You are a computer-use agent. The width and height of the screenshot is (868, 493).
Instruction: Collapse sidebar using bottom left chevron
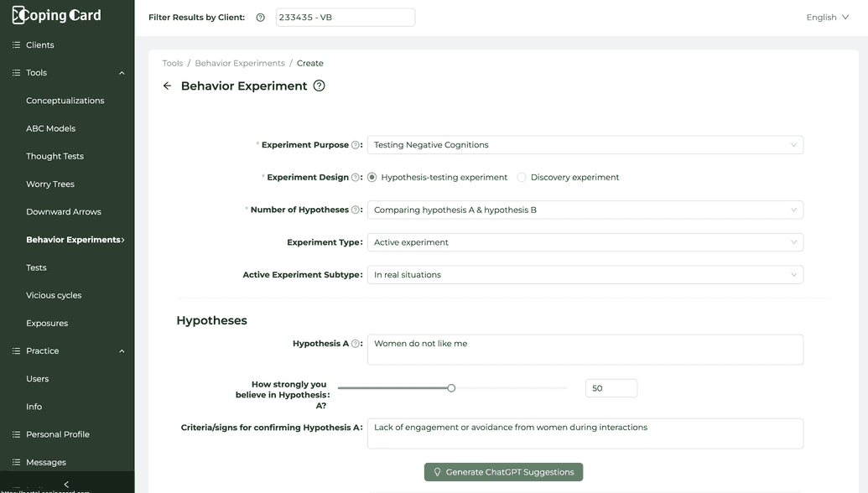66,484
